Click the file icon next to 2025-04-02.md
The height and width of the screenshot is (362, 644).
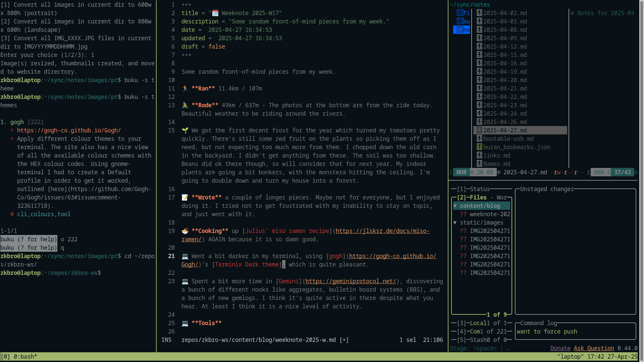click(x=479, y=13)
